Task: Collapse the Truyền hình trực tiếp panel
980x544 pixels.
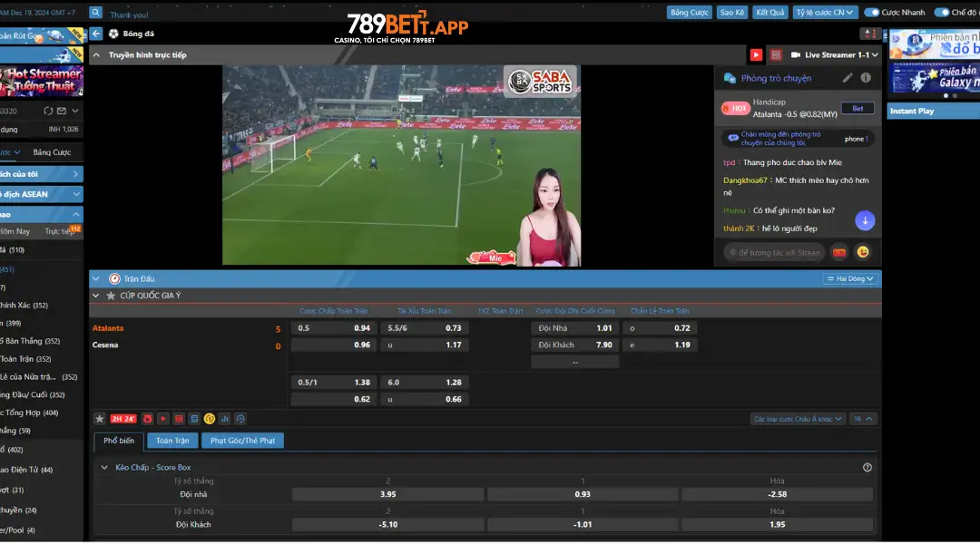Action: coord(96,55)
